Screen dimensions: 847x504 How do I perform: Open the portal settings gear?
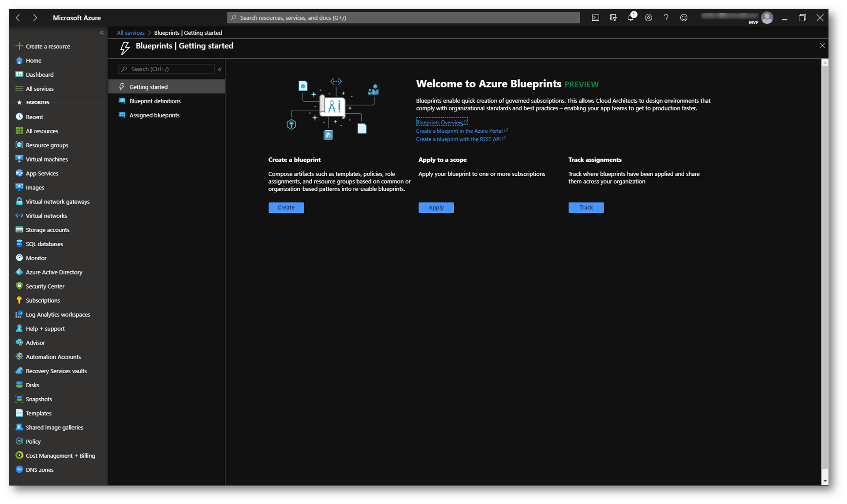pos(648,18)
